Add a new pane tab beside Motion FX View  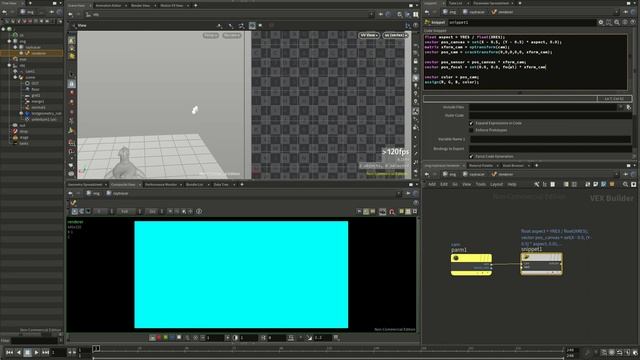click(x=196, y=6)
